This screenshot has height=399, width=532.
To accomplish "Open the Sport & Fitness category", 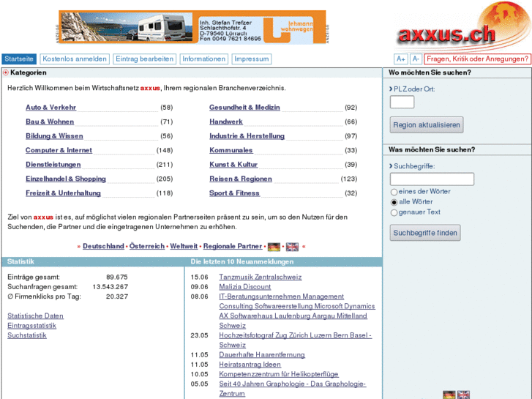I will [234, 193].
